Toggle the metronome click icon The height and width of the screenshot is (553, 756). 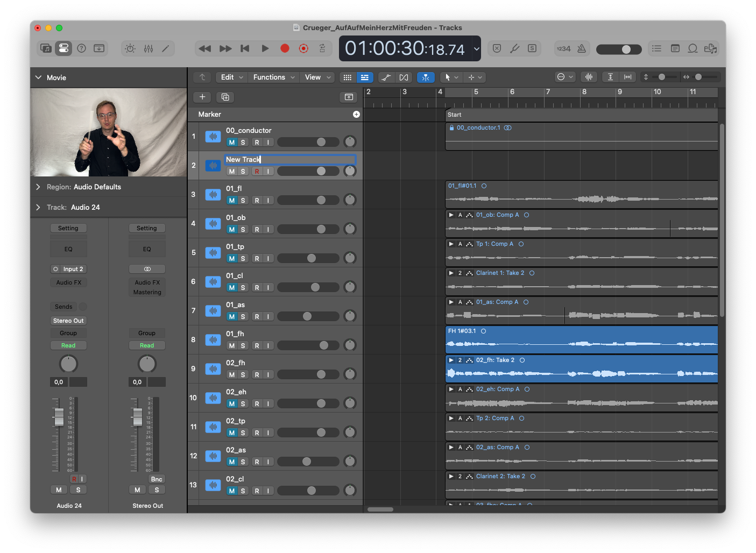click(582, 48)
